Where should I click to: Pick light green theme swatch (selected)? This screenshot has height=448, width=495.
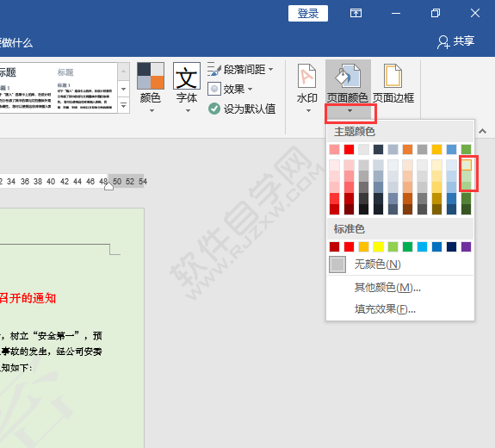pos(466,165)
